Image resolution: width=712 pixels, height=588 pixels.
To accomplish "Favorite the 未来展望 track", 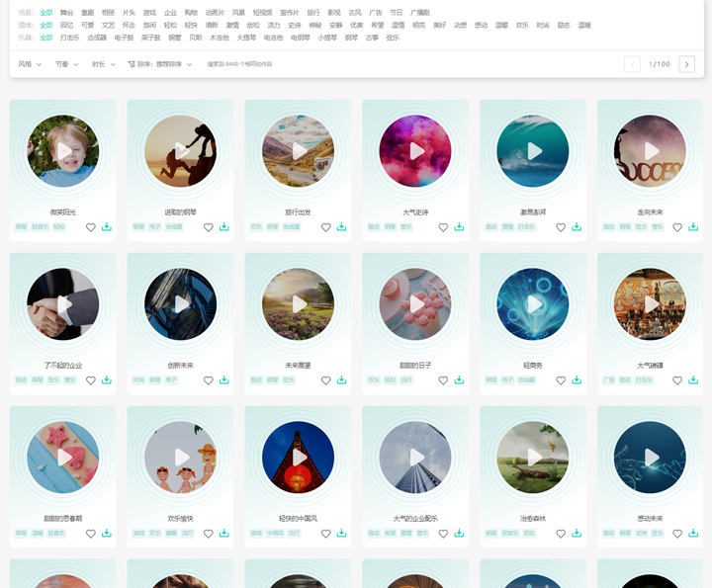I will pyautogui.click(x=326, y=380).
